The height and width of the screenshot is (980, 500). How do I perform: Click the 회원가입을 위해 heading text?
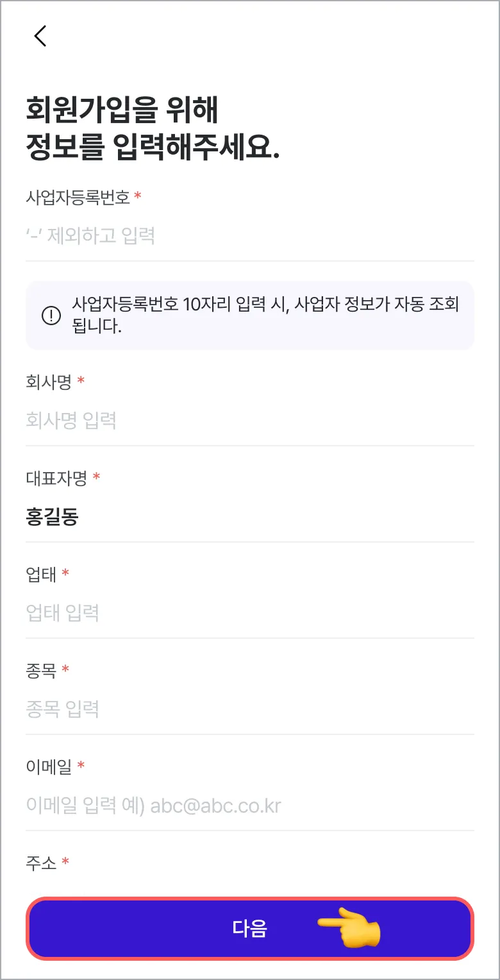click(x=122, y=110)
